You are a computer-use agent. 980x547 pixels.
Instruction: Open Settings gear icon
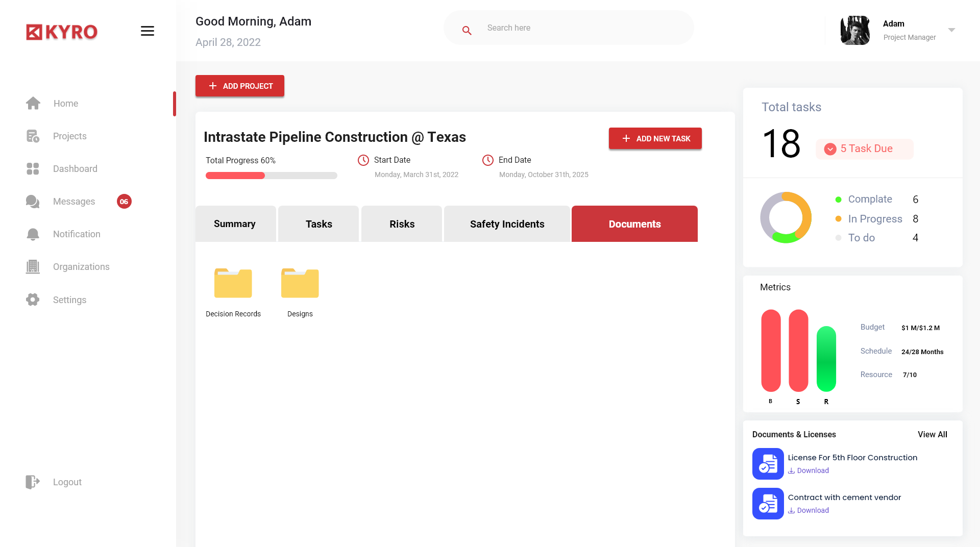(x=33, y=300)
